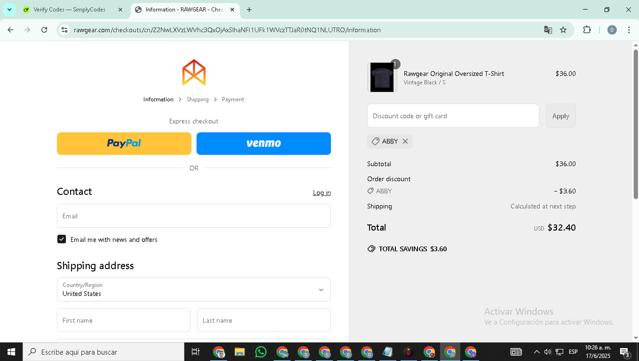The image size is (639, 361).
Task: Open Chrome's three-dot menu
Action: tap(629, 30)
